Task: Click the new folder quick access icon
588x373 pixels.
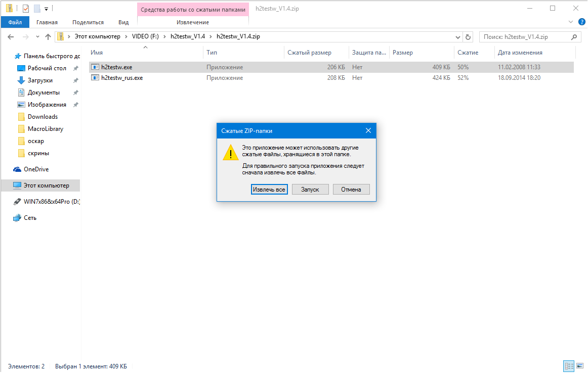Action: tap(37, 8)
